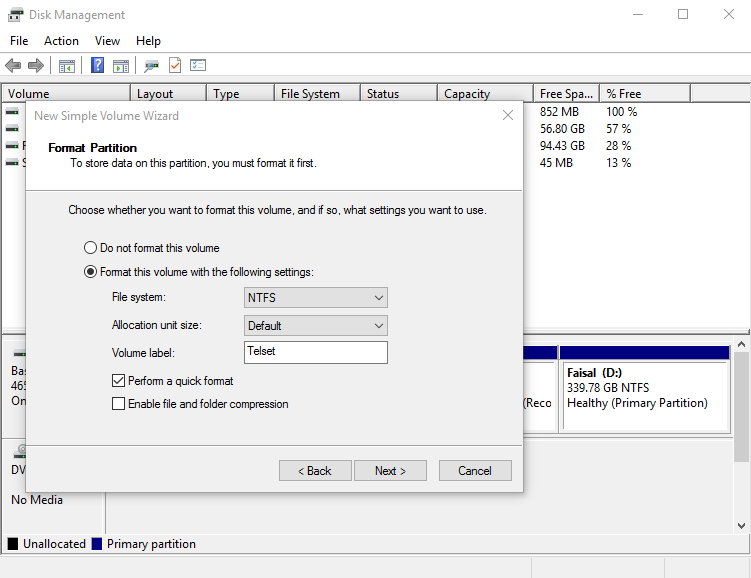Click Next in the wizard

tap(390, 471)
